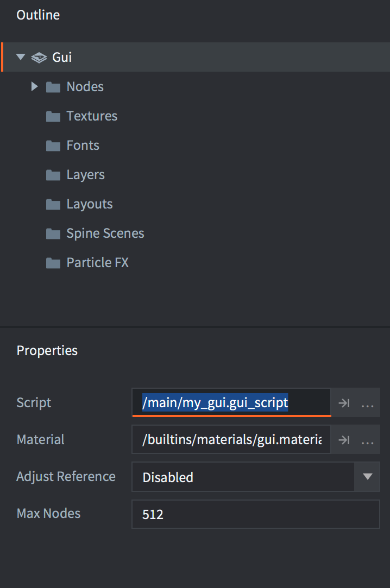This screenshot has width=390, height=588.
Task: Browse for a Material file with ellipsis button
Action: click(368, 440)
